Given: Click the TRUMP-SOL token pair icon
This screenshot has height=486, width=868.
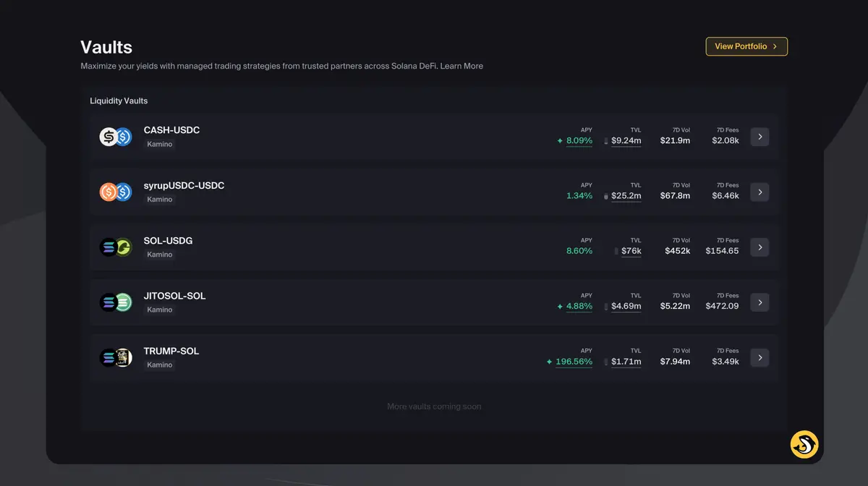Looking at the screenshot, I should (116, 357).
